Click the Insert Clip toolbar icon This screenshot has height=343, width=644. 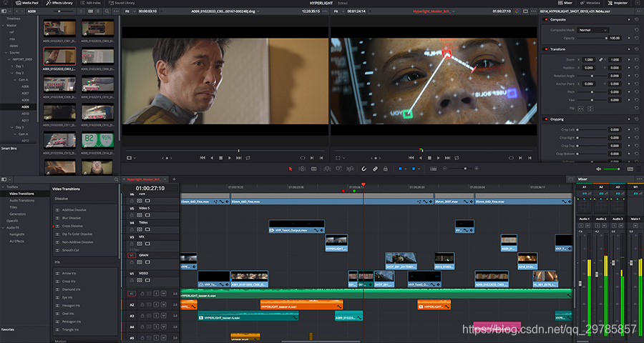coord(327,169)
